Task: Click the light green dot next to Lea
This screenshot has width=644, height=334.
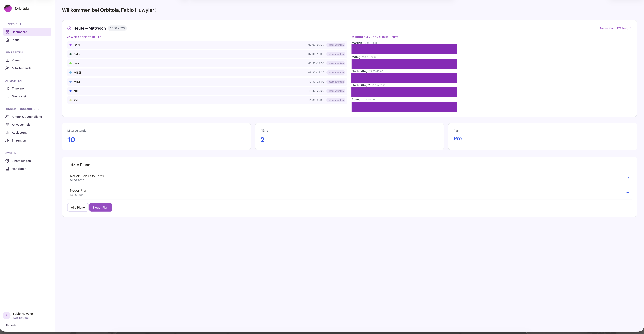Action: [x=71, y=63]
